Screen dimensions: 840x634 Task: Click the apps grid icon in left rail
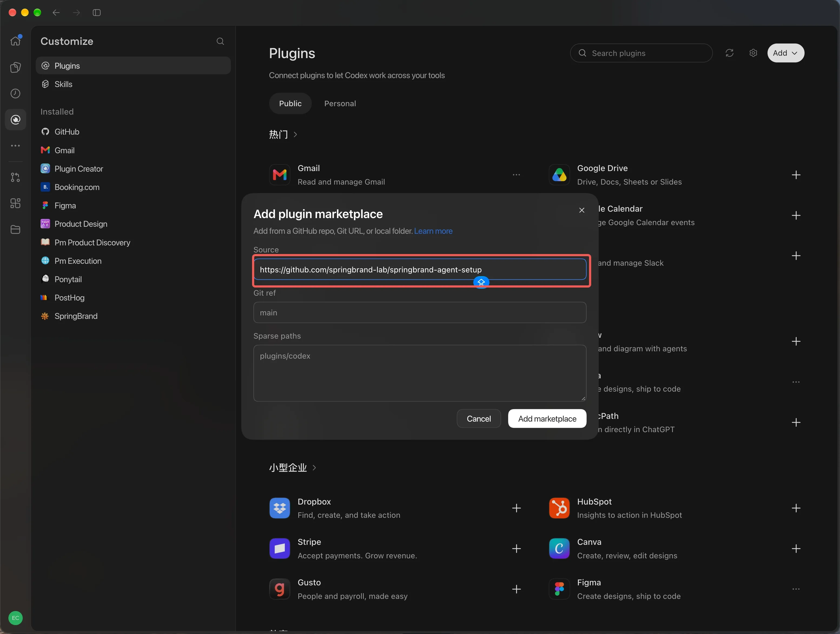[x=16, y=203]
